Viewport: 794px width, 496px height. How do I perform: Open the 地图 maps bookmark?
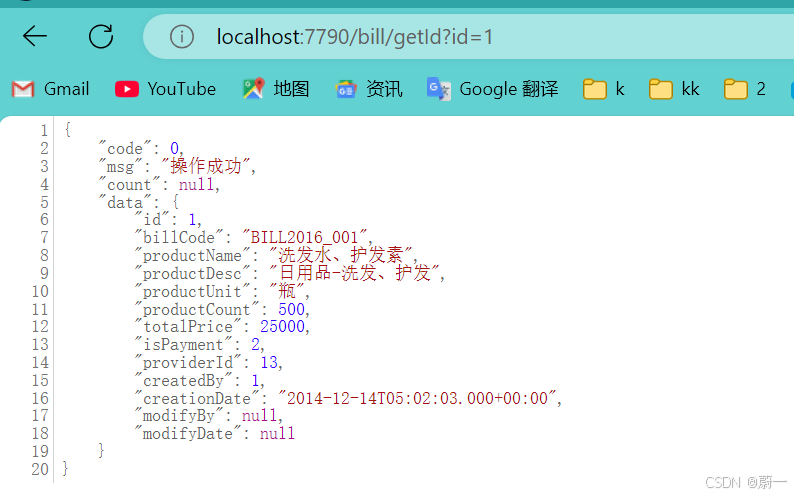tap(276, 89)
